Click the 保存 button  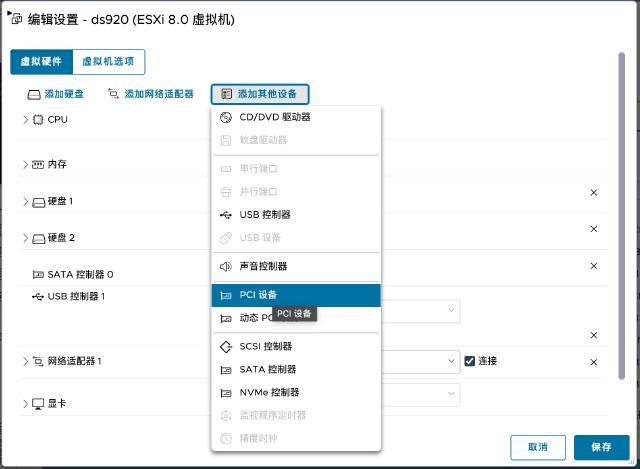601,447
